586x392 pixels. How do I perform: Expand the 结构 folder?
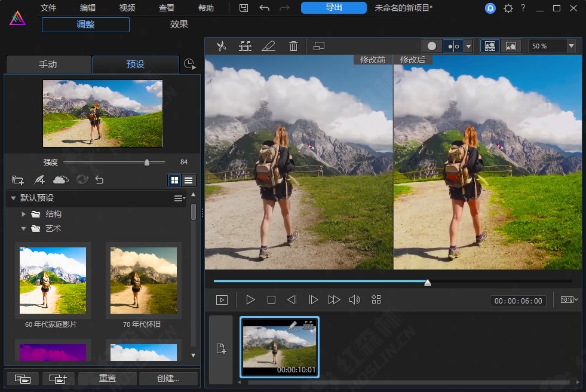(24, 214)
